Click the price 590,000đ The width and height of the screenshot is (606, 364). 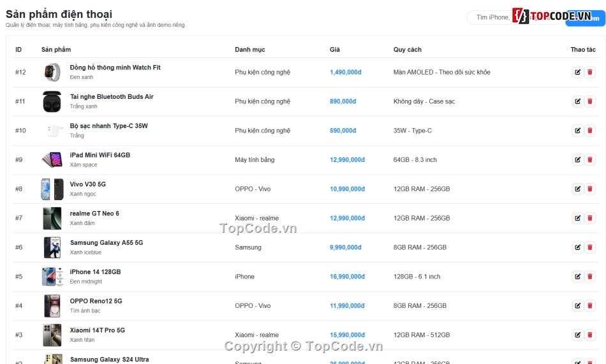tap(343, 131)
